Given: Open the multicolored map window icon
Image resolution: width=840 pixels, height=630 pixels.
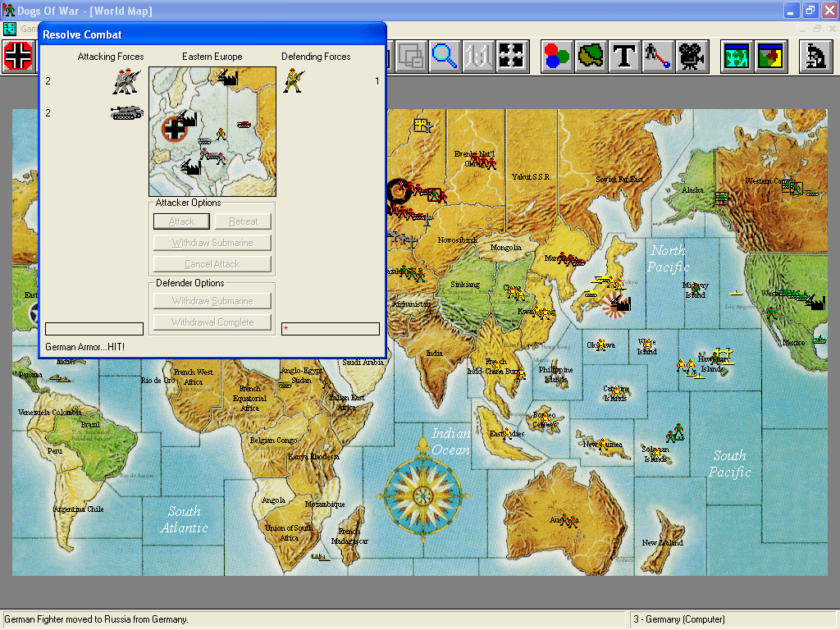Looking at the screenshot, I should [770, 56].
